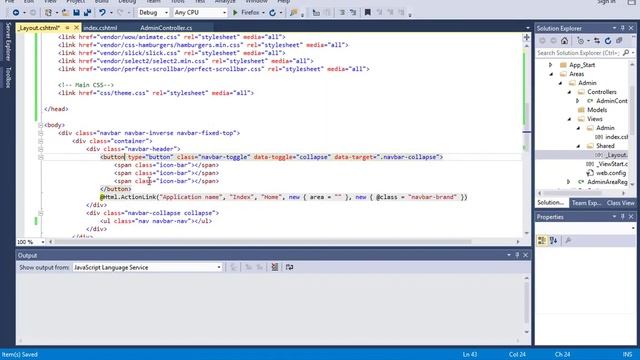This screenshot has height=360, width=640.
Task: Select the Views folder in Solution Explorer
Action: (595, 119)
